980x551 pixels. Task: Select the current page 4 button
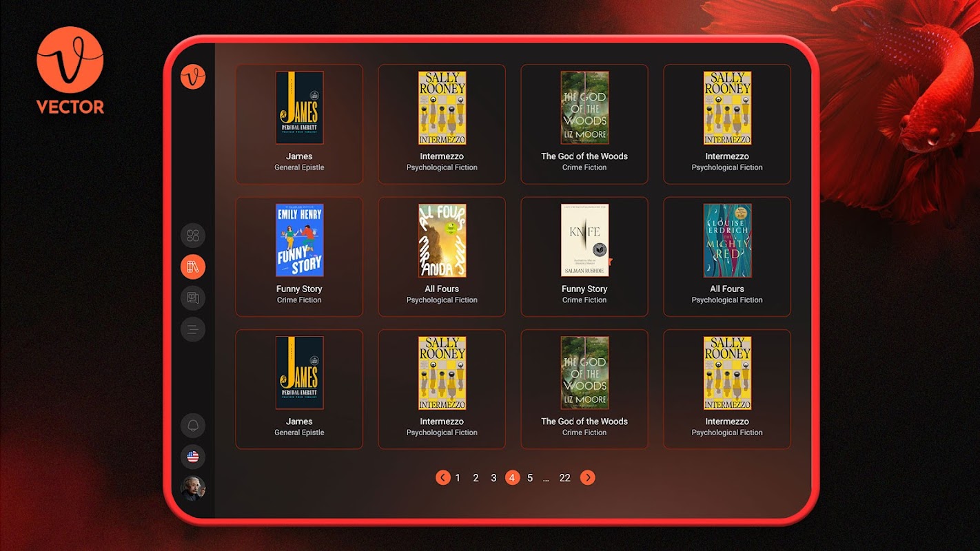point(512,477)
